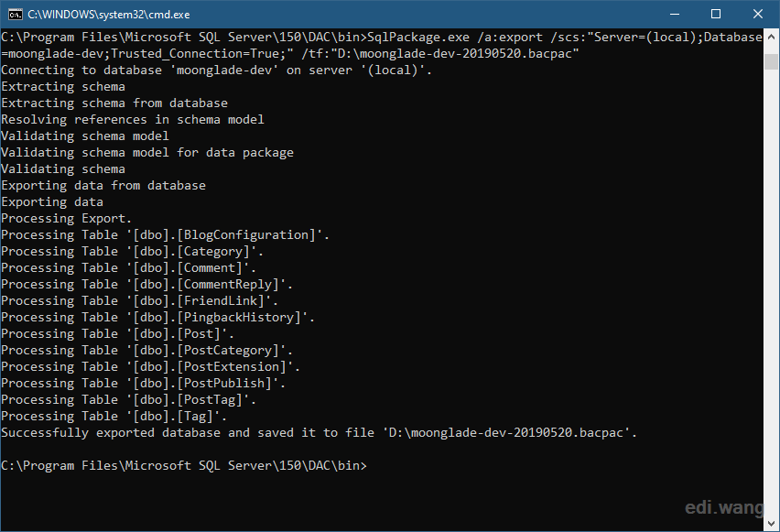780x532 pixels.
Task: Click the SqlPackage.exe command text
Action: 417,38
